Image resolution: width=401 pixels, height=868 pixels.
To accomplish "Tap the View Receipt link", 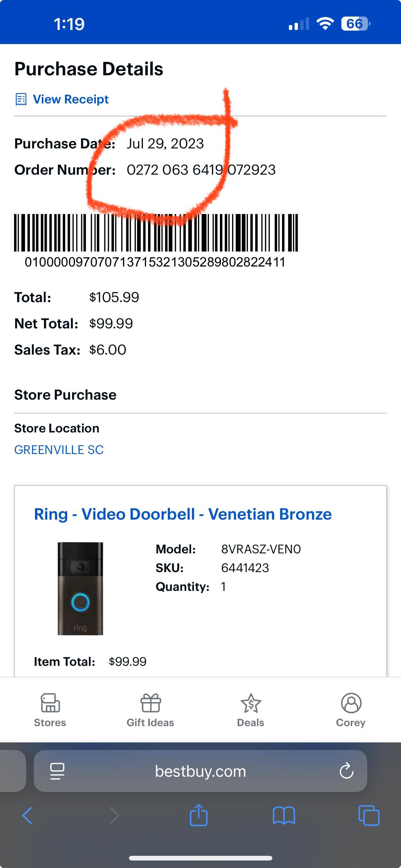I will pyautogui.click(x=71, y=99).
